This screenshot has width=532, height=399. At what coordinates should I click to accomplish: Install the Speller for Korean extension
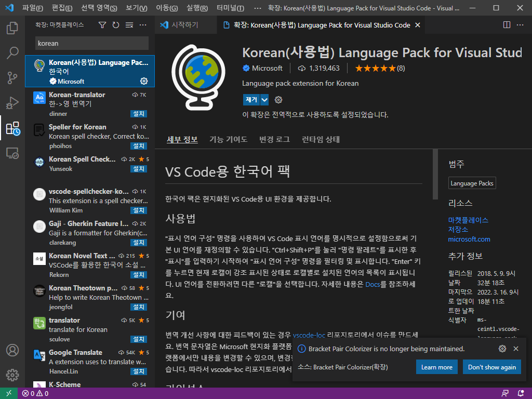point(139,146)
